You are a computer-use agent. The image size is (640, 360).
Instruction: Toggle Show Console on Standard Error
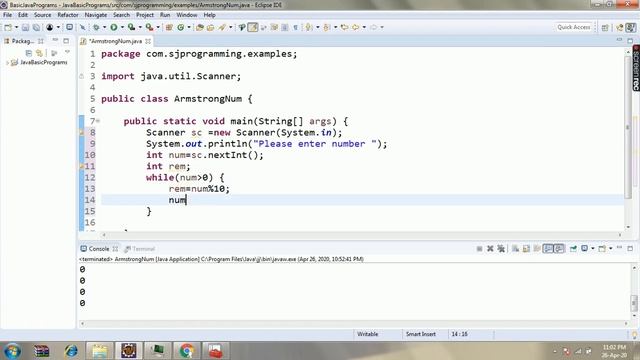coord(559,249)
